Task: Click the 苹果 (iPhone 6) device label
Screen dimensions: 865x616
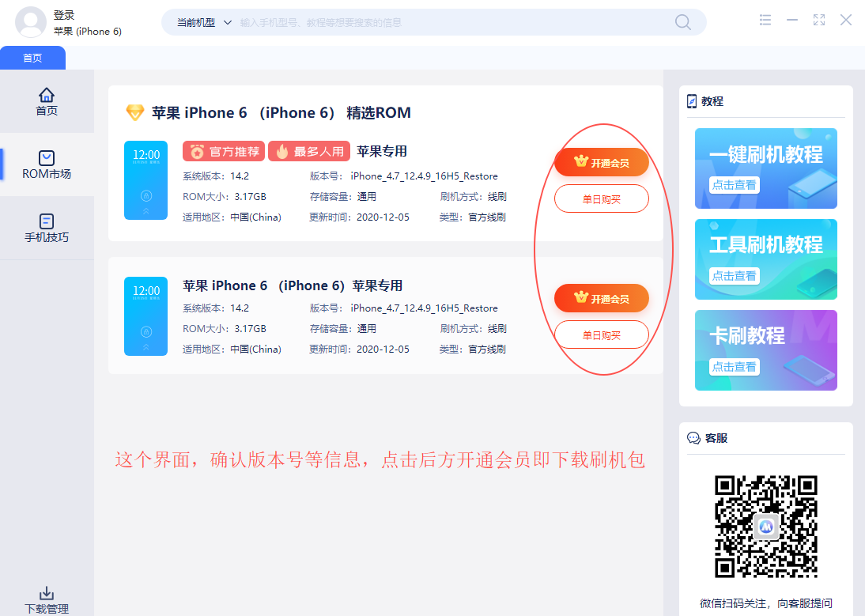Action: [x=88, y=32]
